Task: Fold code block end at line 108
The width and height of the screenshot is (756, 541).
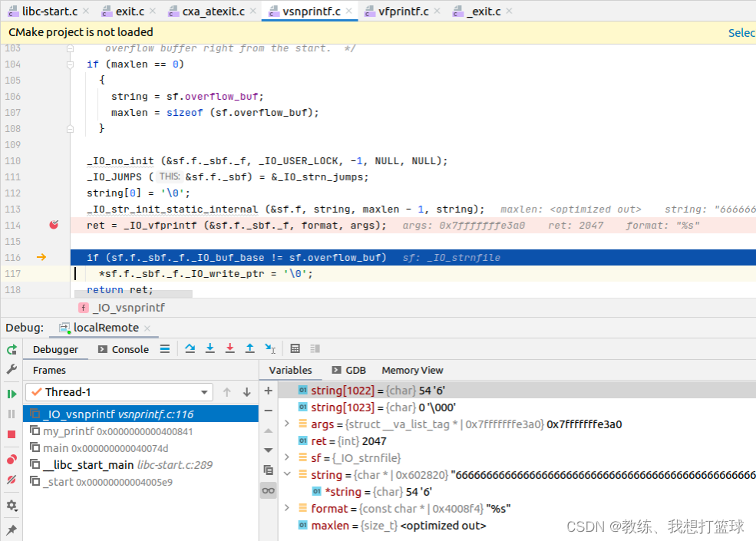Action: [x=70, y=129]
